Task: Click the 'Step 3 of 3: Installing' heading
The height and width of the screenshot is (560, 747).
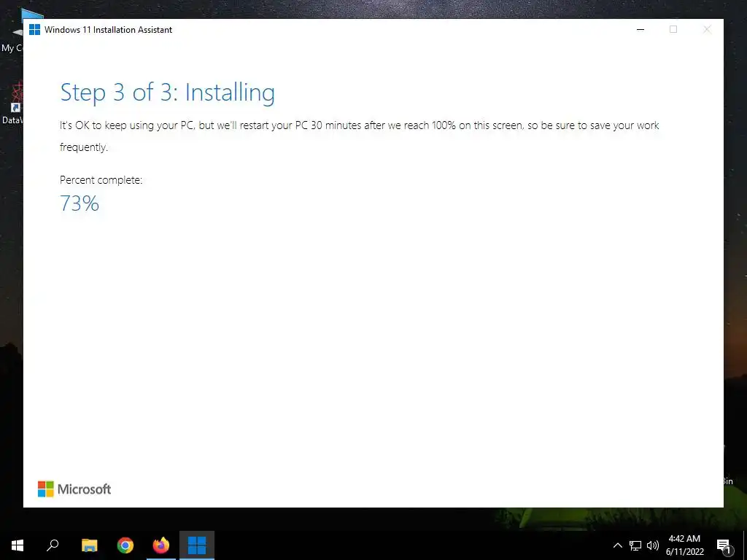Action: [167, 93]
